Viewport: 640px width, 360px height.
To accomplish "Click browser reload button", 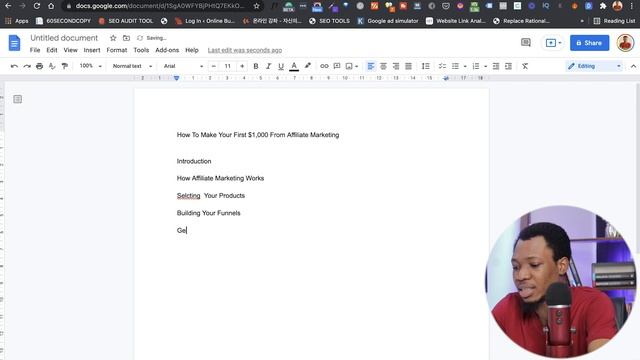I will 37,6.
